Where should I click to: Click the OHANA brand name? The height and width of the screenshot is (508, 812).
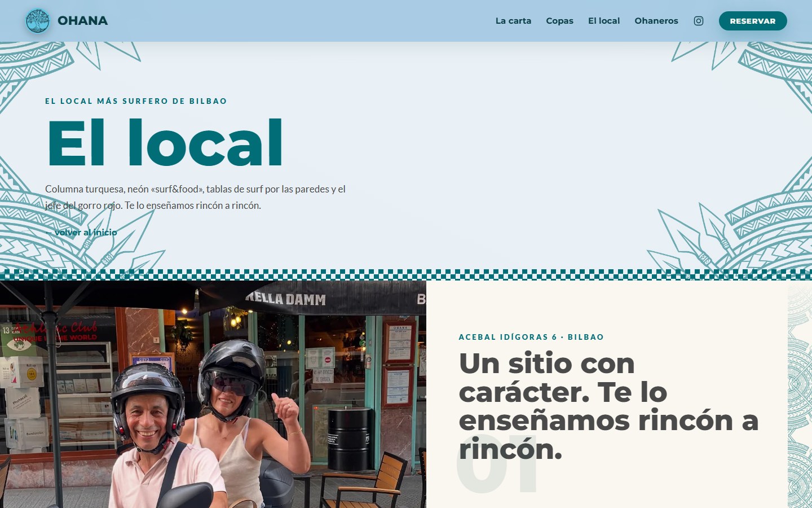pyautogui.click(x=82, y=21)
